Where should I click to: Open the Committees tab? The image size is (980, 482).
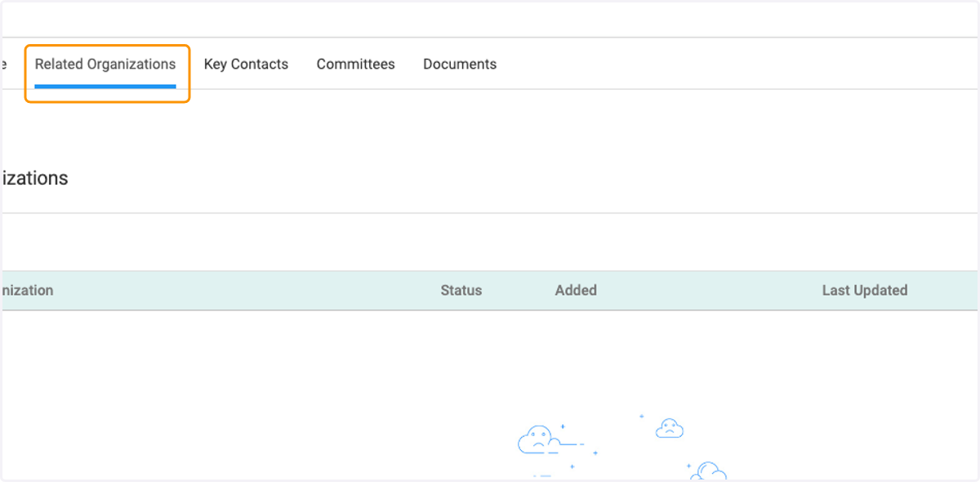click(356, 65)
